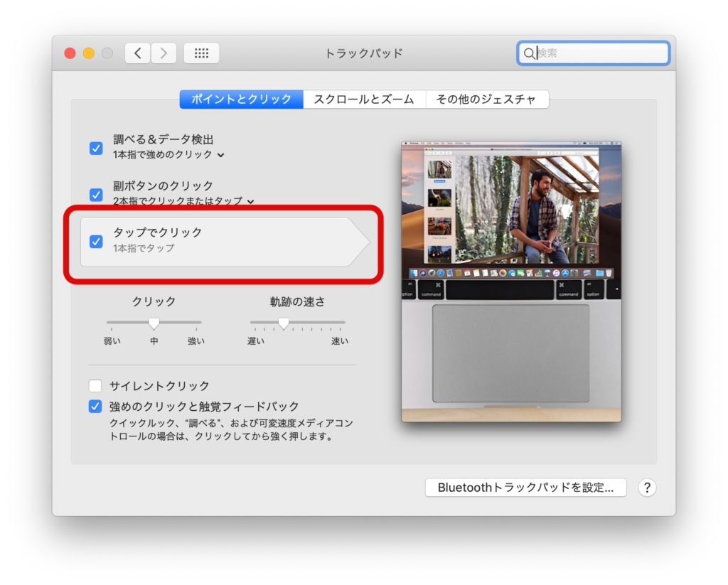The image size is (728, 585).
Task: Open 2本指でクリックまたはタップ dropdown
Action: pyautogui.click(x=183, y=201)
